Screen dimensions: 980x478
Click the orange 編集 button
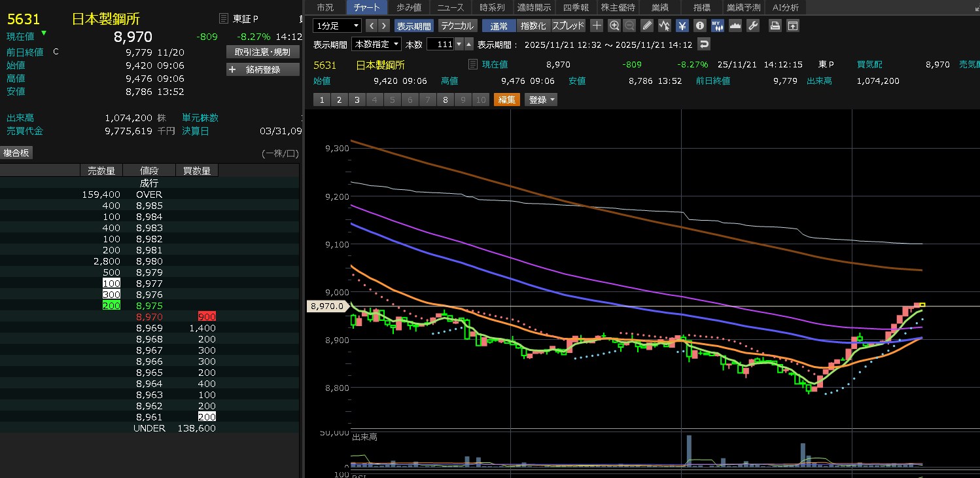(x=506, y=100)
